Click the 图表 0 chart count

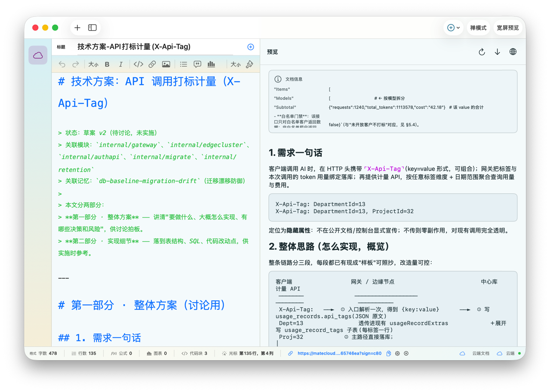(x=157, y=353)
